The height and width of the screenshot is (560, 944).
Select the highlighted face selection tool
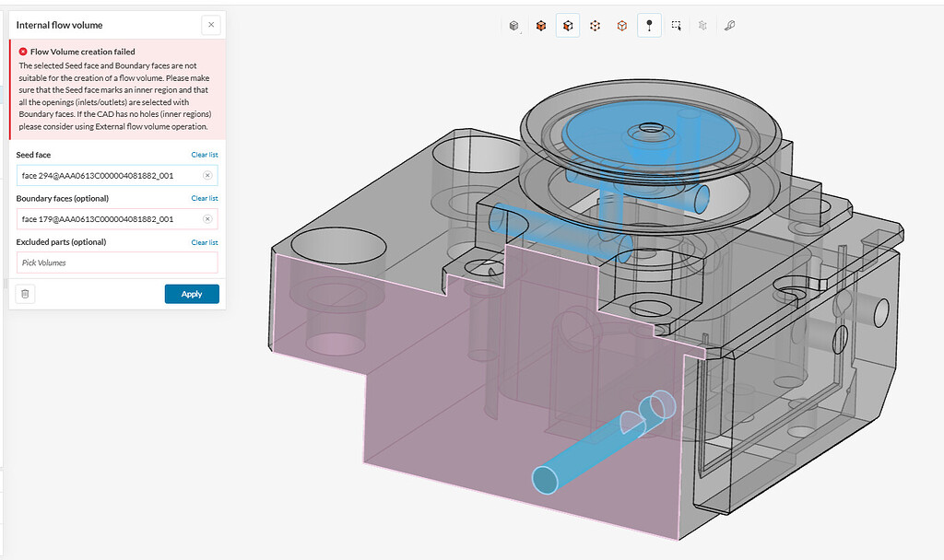567,26
